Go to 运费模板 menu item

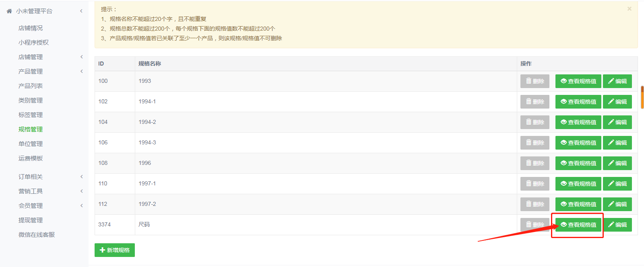coord(31,158)
